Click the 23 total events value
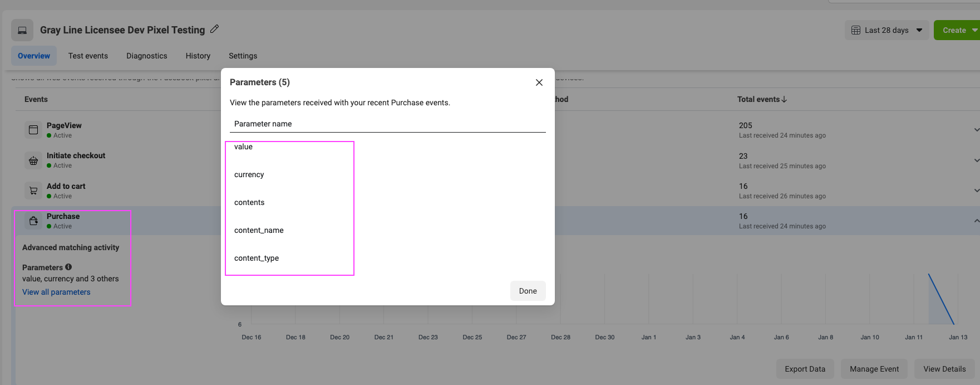Image resolution: width=980 pixels, height=385 pixels. [x=743, y=156]
